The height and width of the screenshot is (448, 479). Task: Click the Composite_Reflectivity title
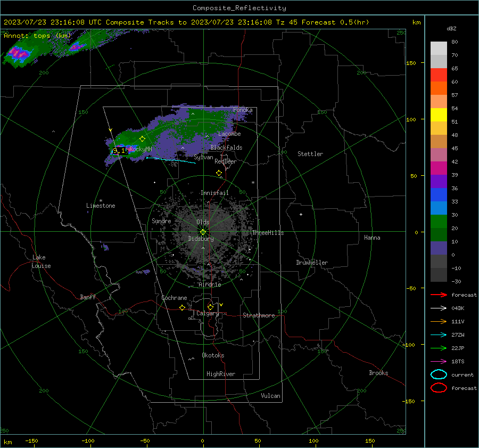coord(240,8)
